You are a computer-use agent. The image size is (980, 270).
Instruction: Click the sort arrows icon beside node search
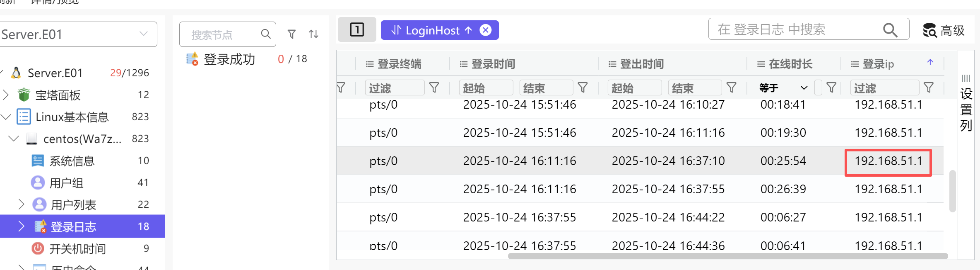313,34
